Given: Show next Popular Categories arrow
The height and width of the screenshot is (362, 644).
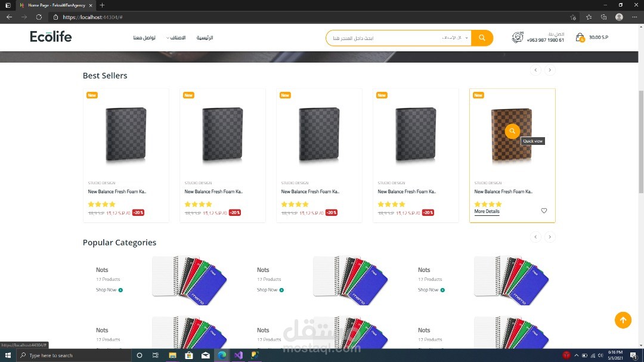Looking at the screenshot, I should 550,237.
